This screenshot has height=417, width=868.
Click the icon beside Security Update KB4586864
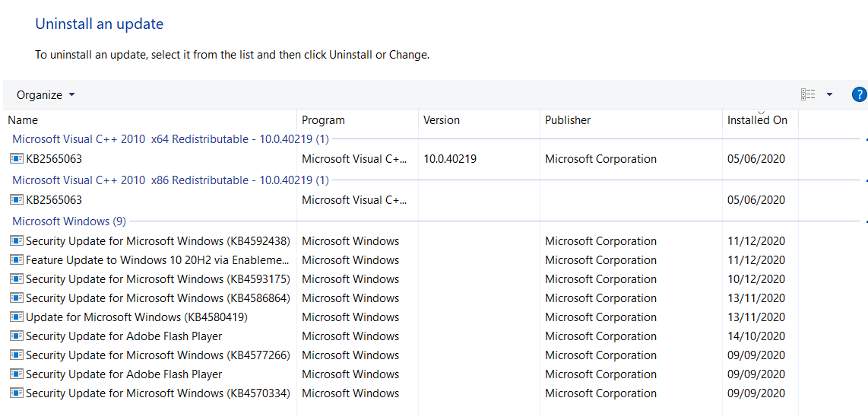point(17,298)
